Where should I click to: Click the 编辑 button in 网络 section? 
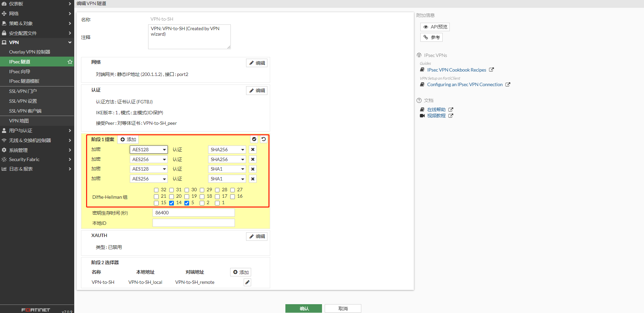[x=257, y=63]
